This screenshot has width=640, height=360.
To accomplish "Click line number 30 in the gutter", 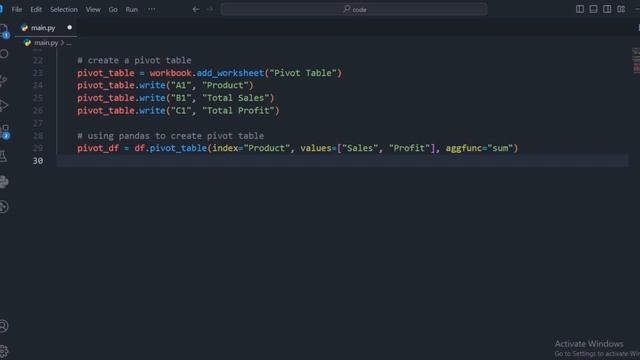I will pos(38,161).
